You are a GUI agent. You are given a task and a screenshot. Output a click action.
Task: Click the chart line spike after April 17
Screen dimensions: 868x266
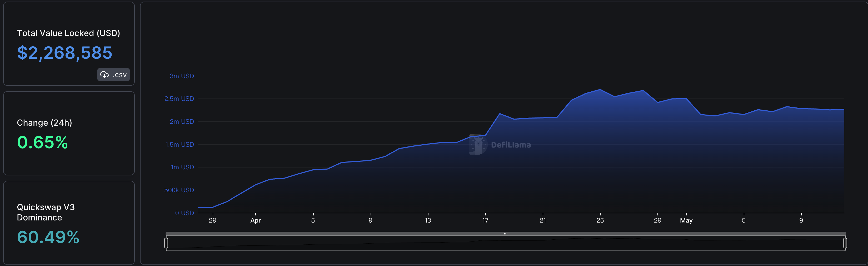click(x=500, y=114)
